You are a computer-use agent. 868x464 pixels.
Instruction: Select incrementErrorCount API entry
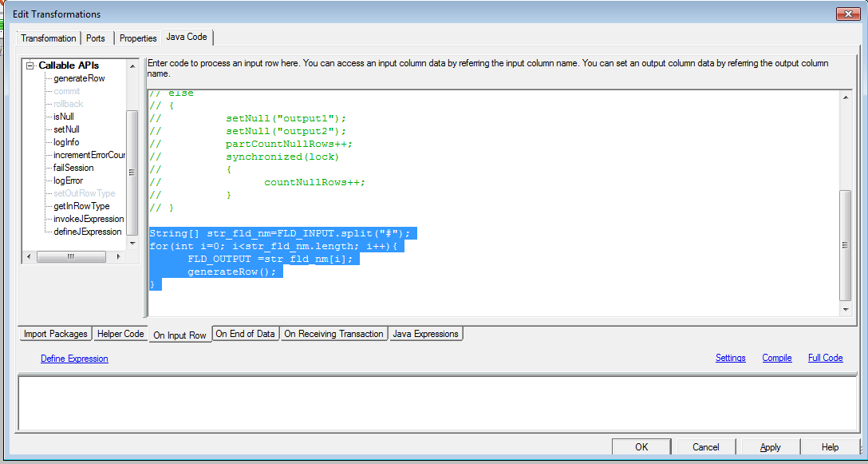click(89, 155)
